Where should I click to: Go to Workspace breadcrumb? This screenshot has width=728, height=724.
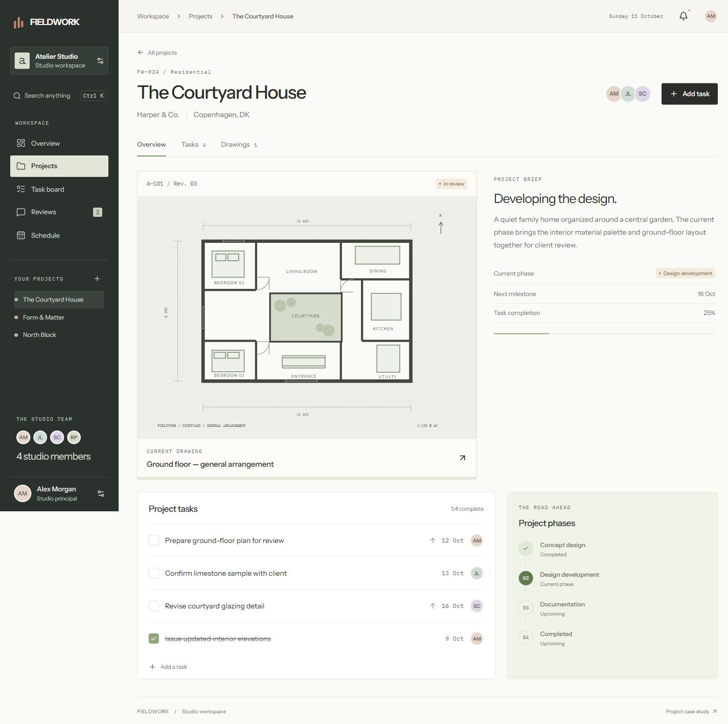coord(153,16)
